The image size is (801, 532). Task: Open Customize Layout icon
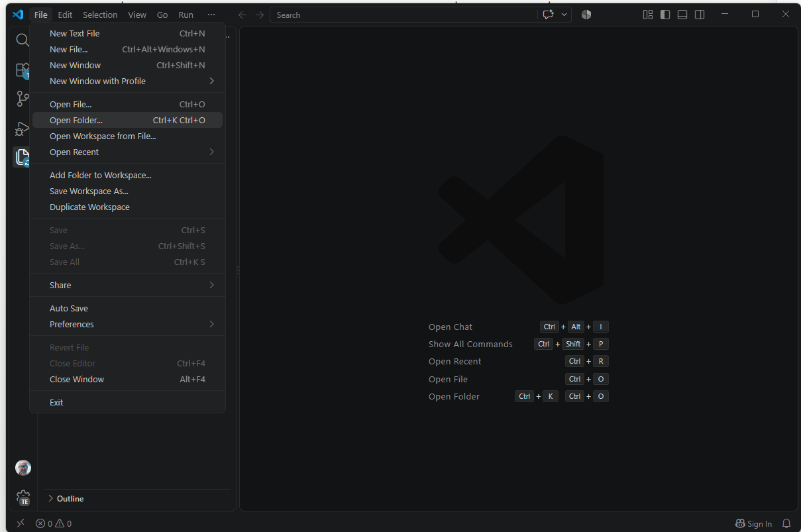[648, 15]
